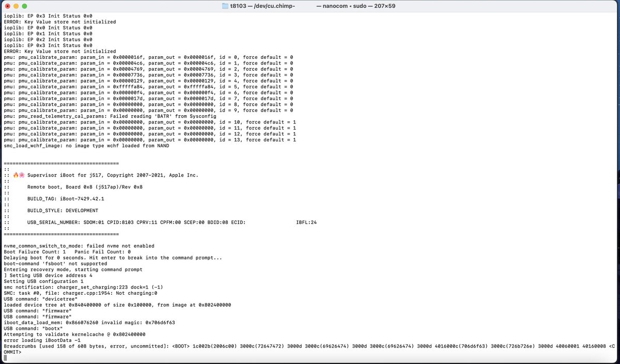Click the terminal cursor block at the prompt
Image resolution: width=620 pixels, height=364 pixels.
[x=5, y=358]
